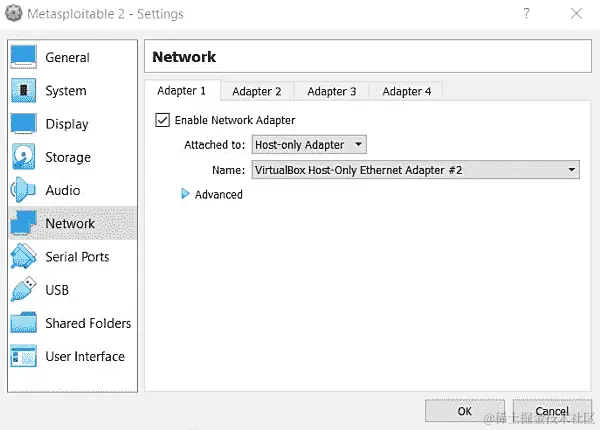
Task: Select the General label in sidebar
Action: pos(67,57)
